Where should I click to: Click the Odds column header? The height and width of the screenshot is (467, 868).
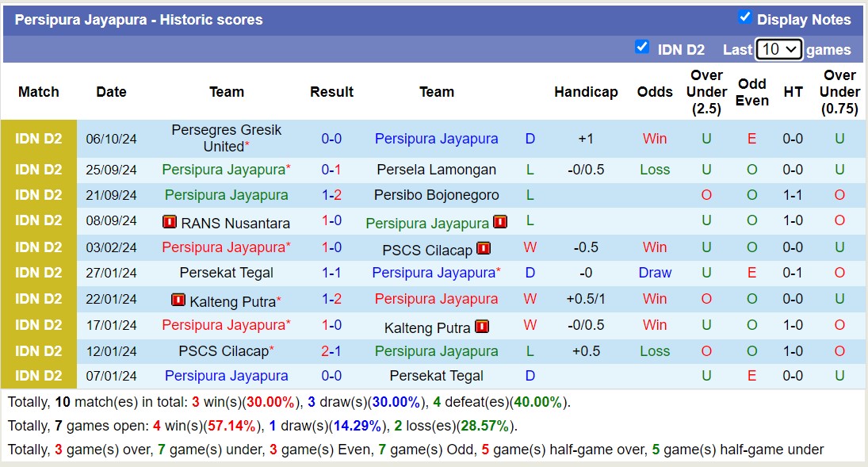click(655, 92)
